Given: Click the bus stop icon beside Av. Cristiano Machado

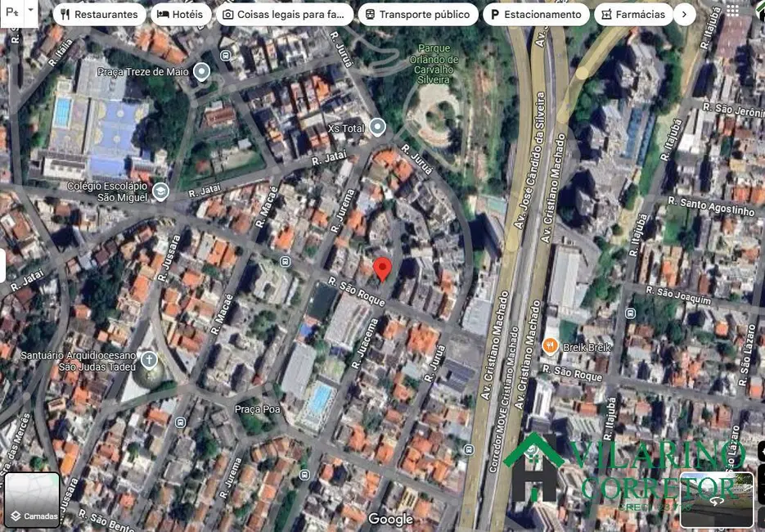Looking at the screenshot, I should point(469,449).
